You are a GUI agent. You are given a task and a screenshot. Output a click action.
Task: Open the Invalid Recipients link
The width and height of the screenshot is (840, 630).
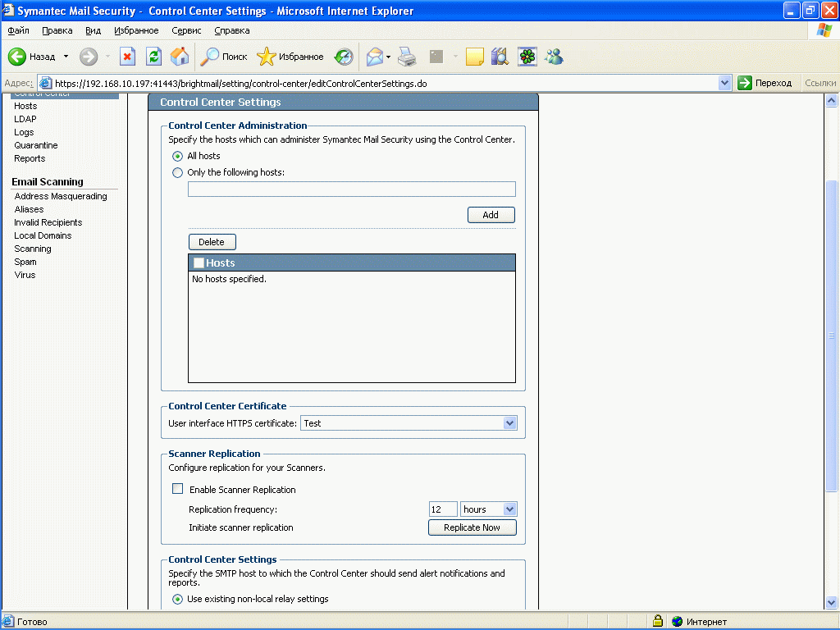click(x=48, y=222)
